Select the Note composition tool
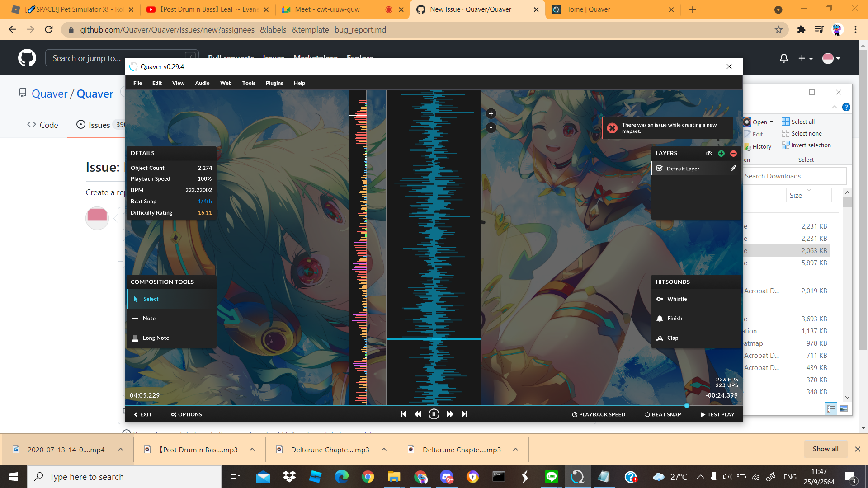868x488 pixels. tap(149, 318)
